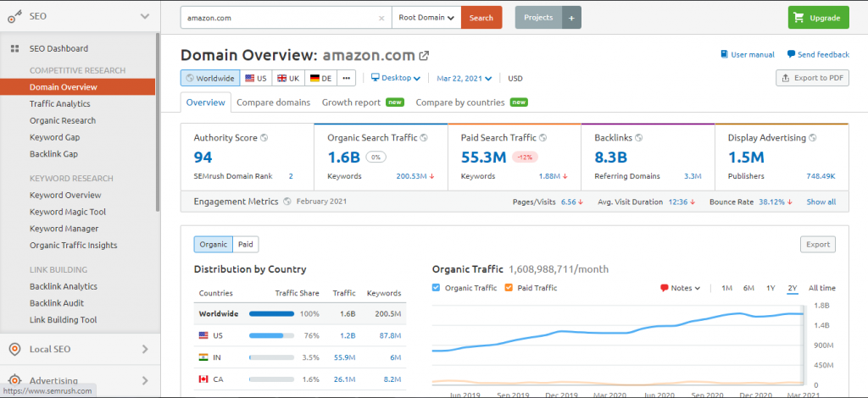Open Traffic Analytics in sidebar
The width and height of the screenshot is (868, 398).
60,104
